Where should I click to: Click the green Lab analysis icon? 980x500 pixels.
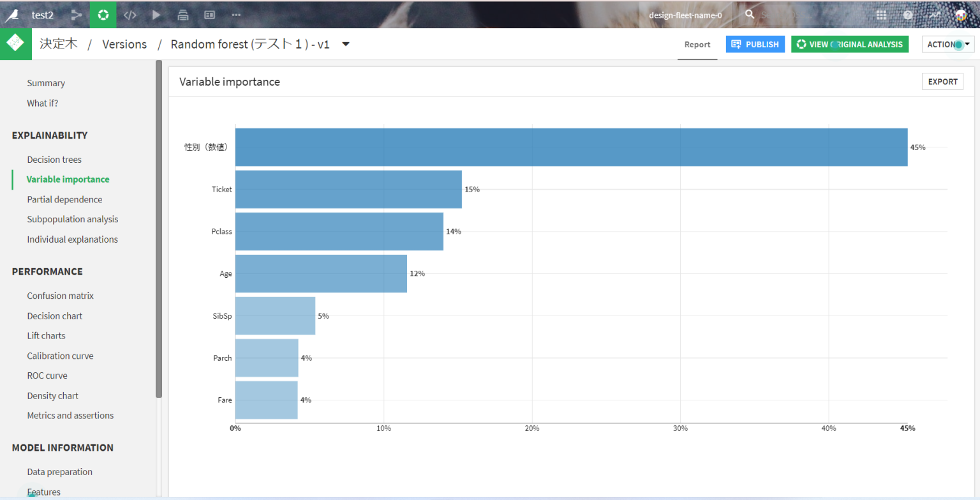[x=103, y=15]
